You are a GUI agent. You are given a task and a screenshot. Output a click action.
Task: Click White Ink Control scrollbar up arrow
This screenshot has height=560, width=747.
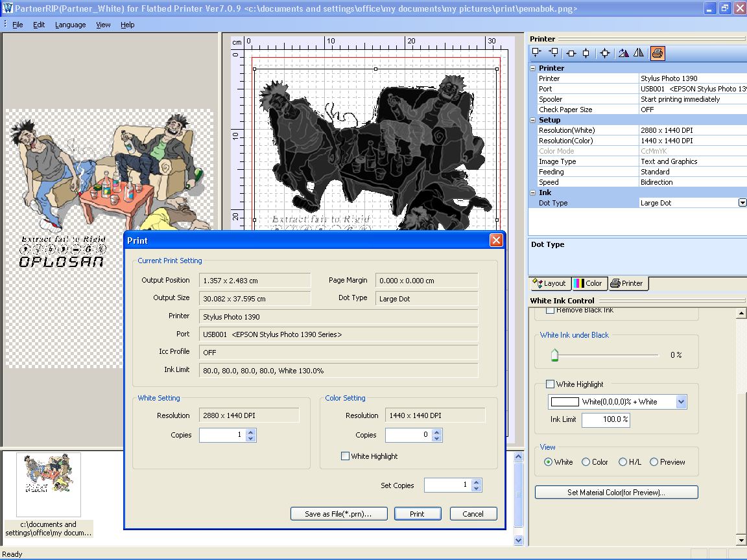pos(741,313)
